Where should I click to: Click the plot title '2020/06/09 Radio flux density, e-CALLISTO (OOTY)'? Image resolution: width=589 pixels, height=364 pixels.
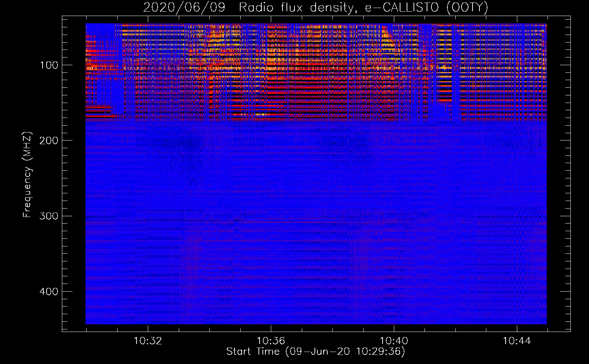pyautogui.click(x=316, y=7)
